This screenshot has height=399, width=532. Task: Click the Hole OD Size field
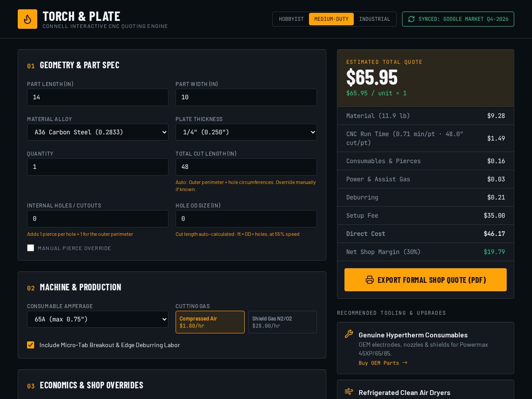tap(246, 219)
